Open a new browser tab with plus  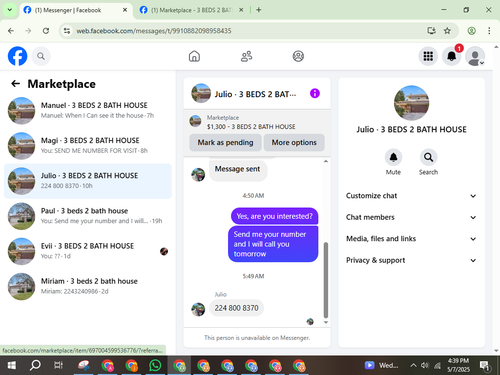pyautogui.click(x=259, y=10)
